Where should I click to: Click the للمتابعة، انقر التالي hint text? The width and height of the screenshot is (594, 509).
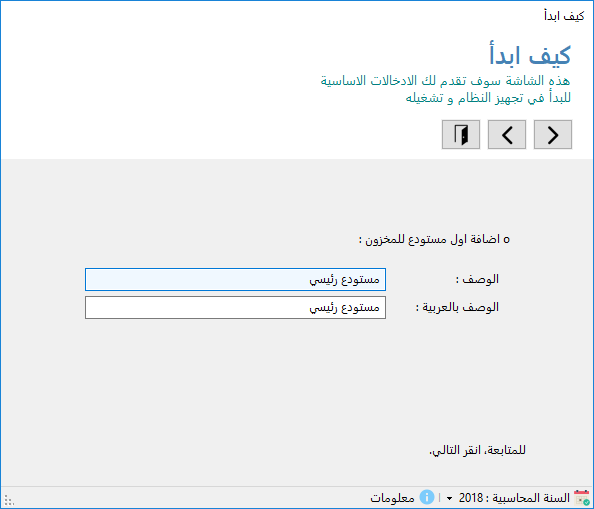(x=477, y=450)
